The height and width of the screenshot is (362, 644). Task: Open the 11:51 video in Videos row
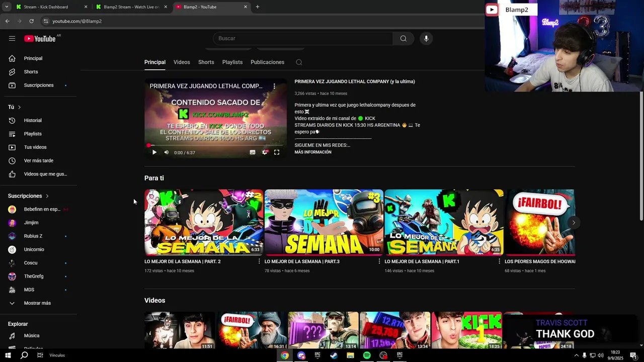point(180,330)
